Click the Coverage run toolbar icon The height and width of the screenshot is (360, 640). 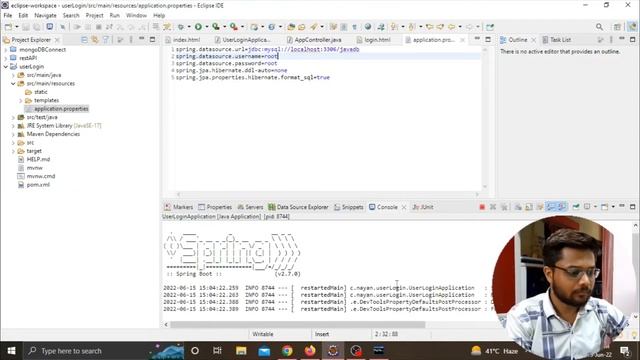(216, 27)
